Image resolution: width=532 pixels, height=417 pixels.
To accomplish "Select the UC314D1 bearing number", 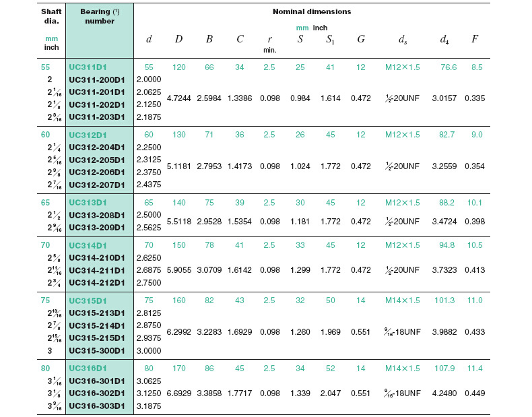I will [x=88, y=245].
